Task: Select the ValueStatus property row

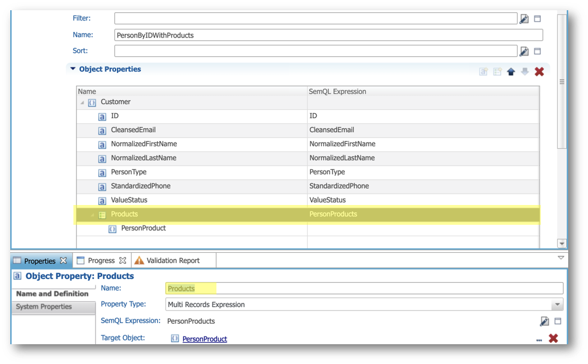Action: point(308,201)
